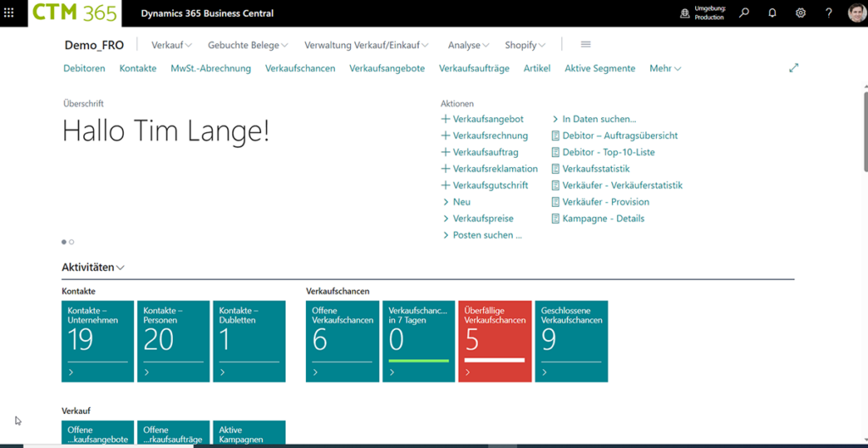Open the settings gear

(x=800, y=13)
